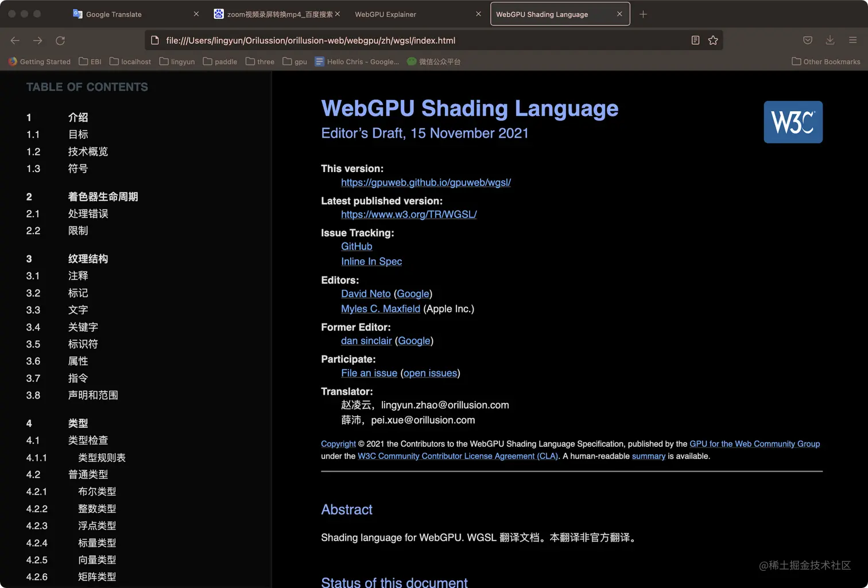Open the downloads panel icon
Viewport: 868px width, 588px height.
(830, 40)
